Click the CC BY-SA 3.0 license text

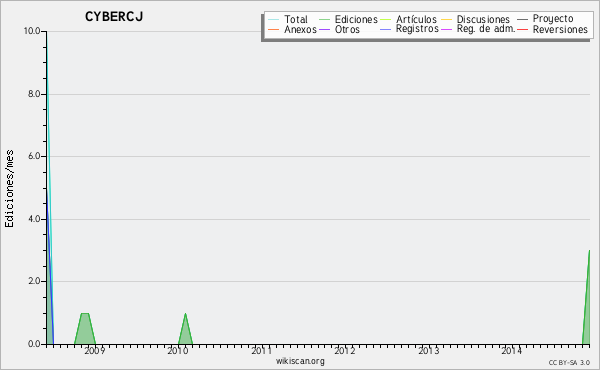click(569, 362)
